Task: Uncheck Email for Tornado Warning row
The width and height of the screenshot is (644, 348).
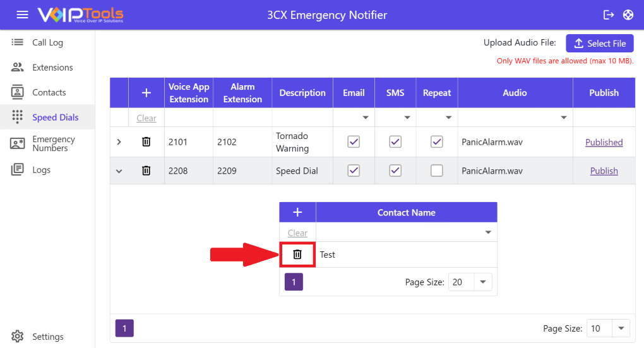Action: point(354,142)
